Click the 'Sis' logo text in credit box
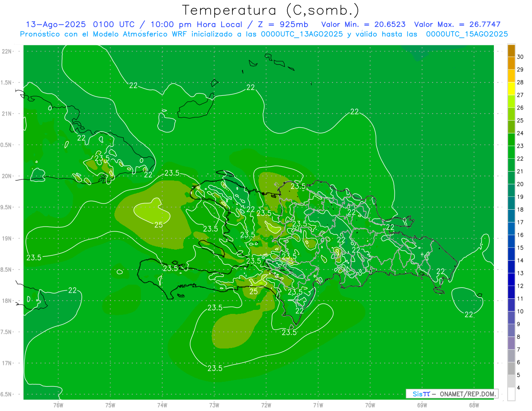Viewport: 532px width, 411px height. 417,394
